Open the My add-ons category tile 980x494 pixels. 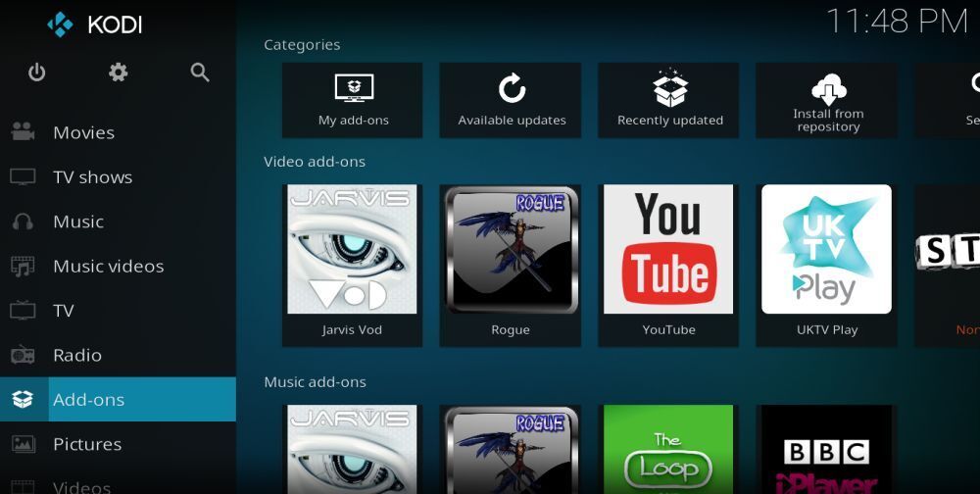coord(353,100)
